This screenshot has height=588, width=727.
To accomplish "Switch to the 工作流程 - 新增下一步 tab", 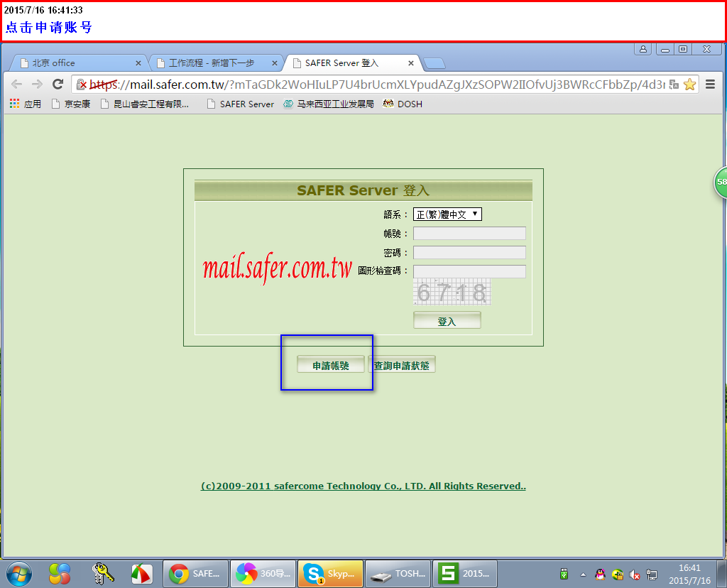I will (x=213, y=63).
